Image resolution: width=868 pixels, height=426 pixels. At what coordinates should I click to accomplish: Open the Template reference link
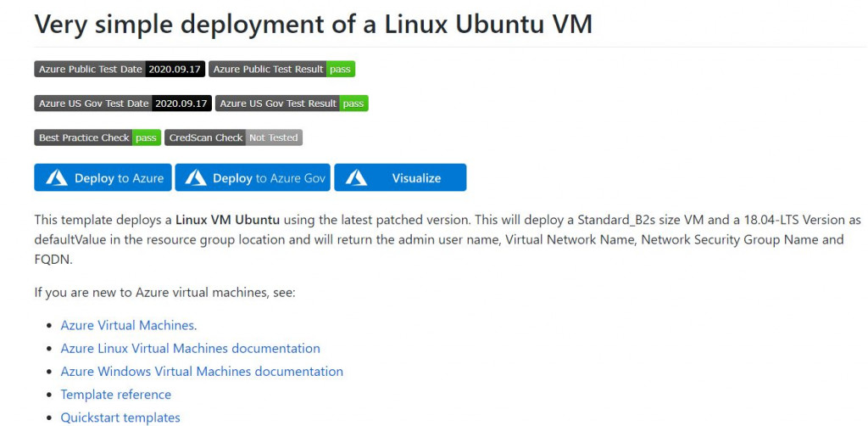click(x=115, y=394)
